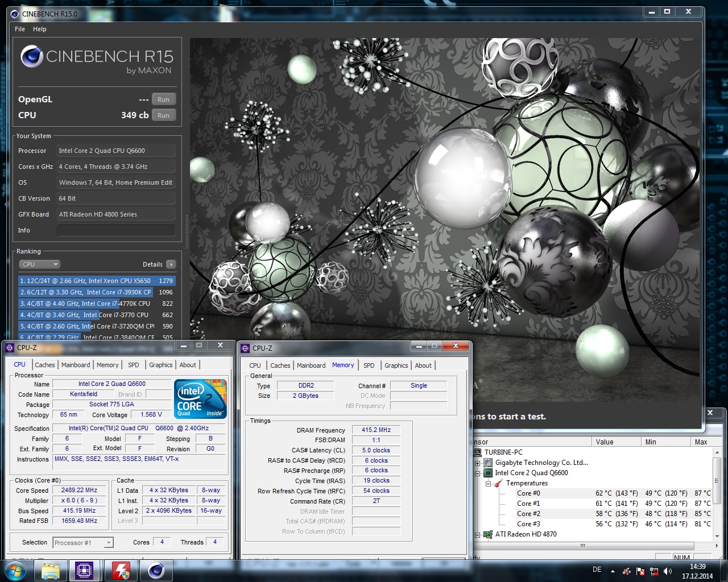Select ranking entry i7-3770 662
Image resolution: width=728 pixels, height=582 pixels.
pyautogui.click(x=97, y=315)
